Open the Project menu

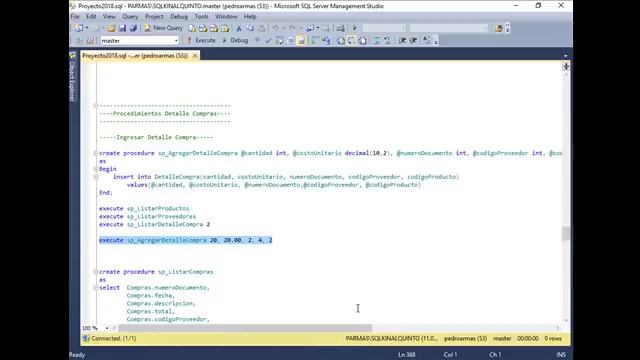click(x=154, y=17)
